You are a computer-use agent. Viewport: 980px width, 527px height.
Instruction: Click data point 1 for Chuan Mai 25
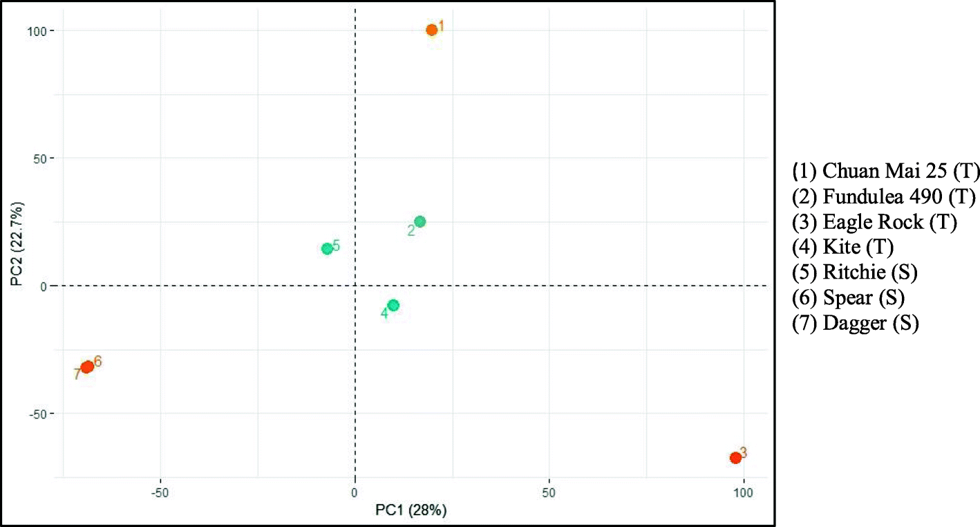tap(432, 30)
